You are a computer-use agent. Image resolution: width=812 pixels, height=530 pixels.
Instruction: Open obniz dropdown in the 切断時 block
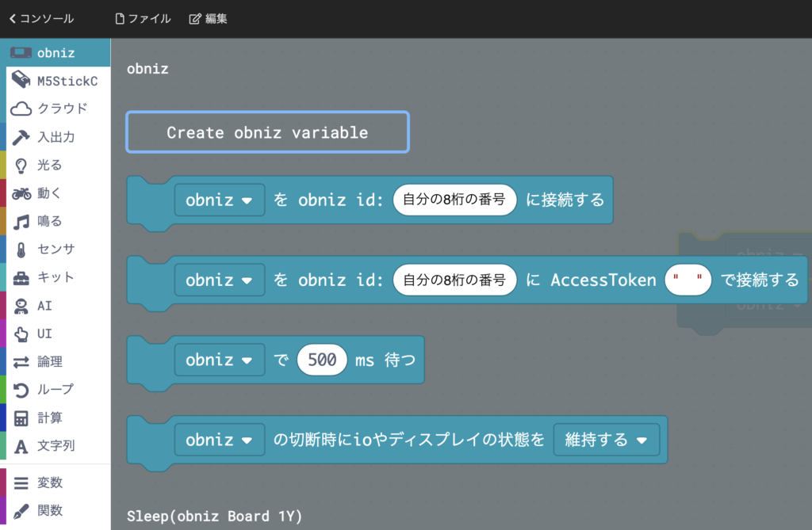220,440
